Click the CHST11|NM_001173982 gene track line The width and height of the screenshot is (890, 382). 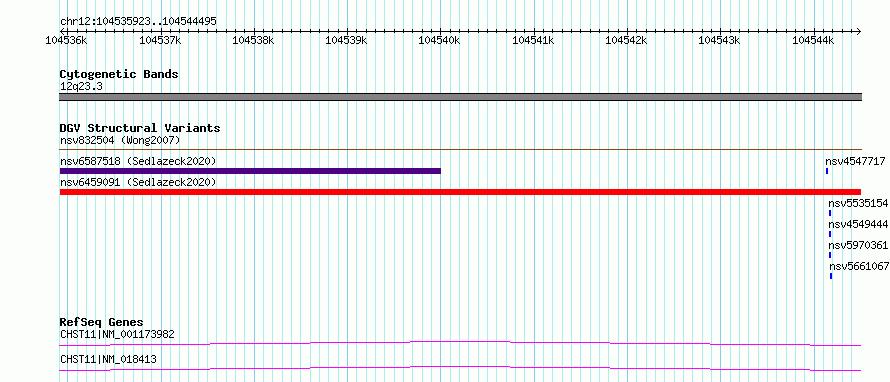tap(460, 343)
